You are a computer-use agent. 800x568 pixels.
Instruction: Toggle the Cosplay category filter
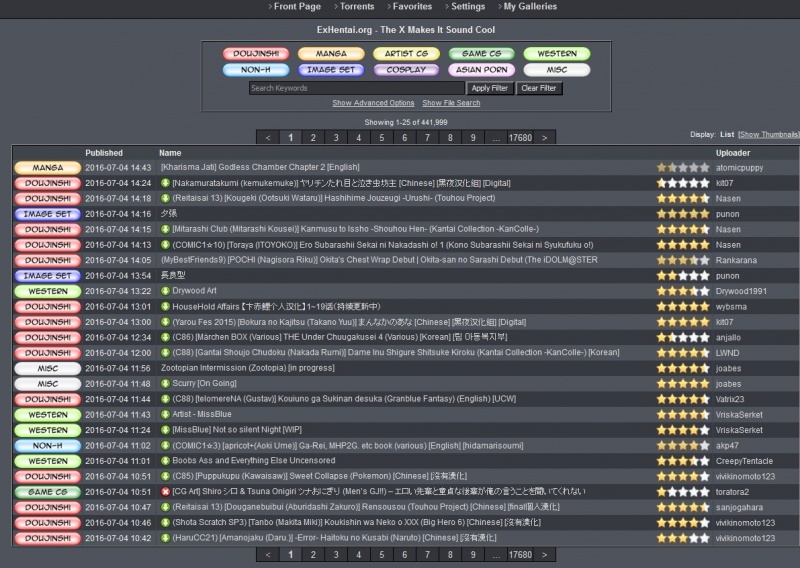[407, 70]
